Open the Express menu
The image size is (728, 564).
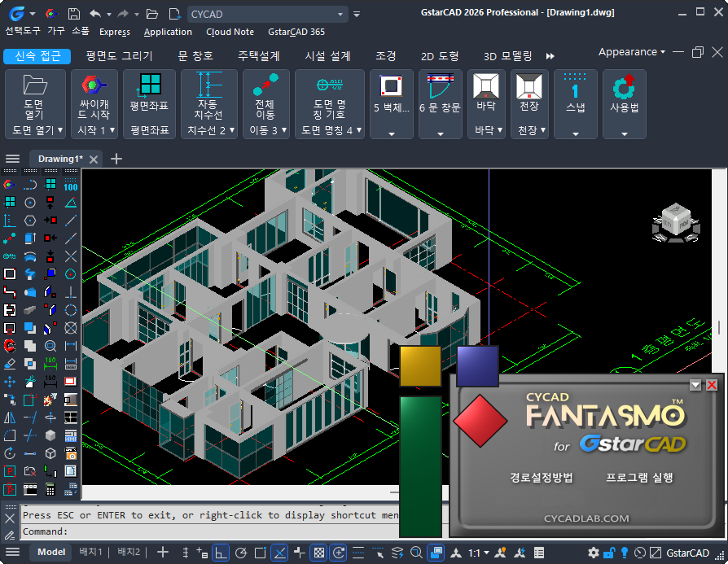coord(115,32)
